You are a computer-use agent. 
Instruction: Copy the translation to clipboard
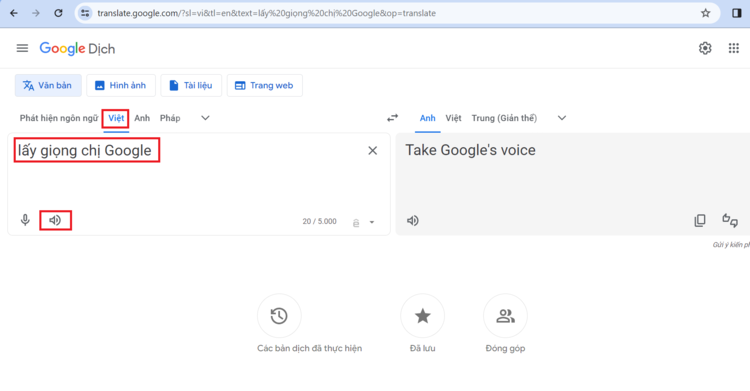pyautogui.click(x=700, y=220)
